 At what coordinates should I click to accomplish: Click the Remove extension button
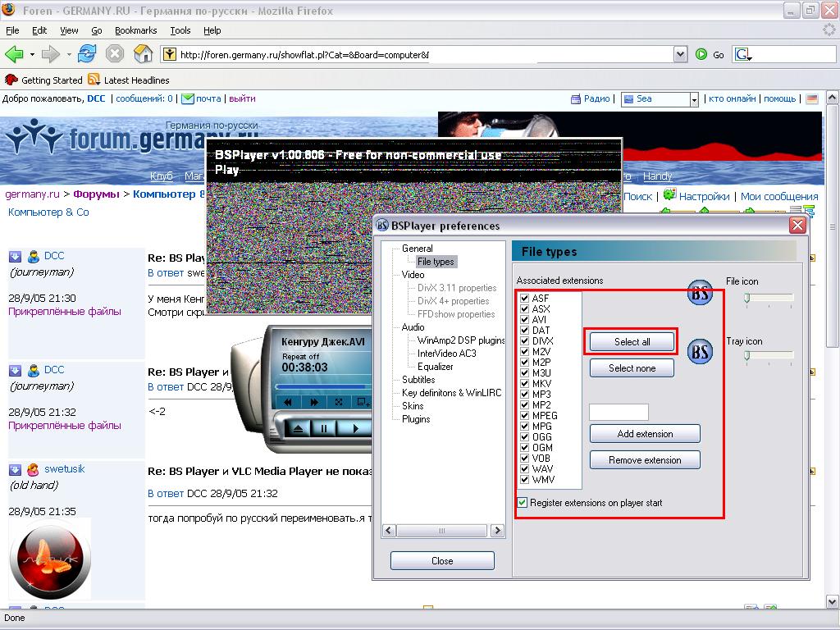645,460
